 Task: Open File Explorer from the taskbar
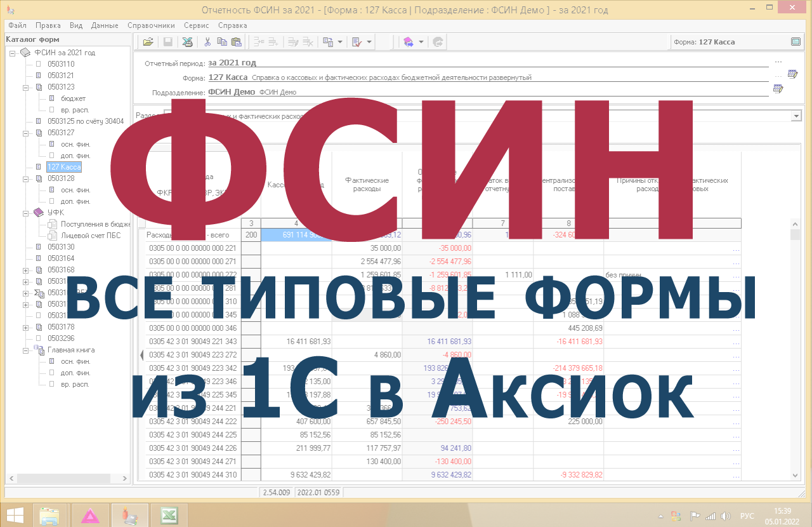(x=50, y=516)
